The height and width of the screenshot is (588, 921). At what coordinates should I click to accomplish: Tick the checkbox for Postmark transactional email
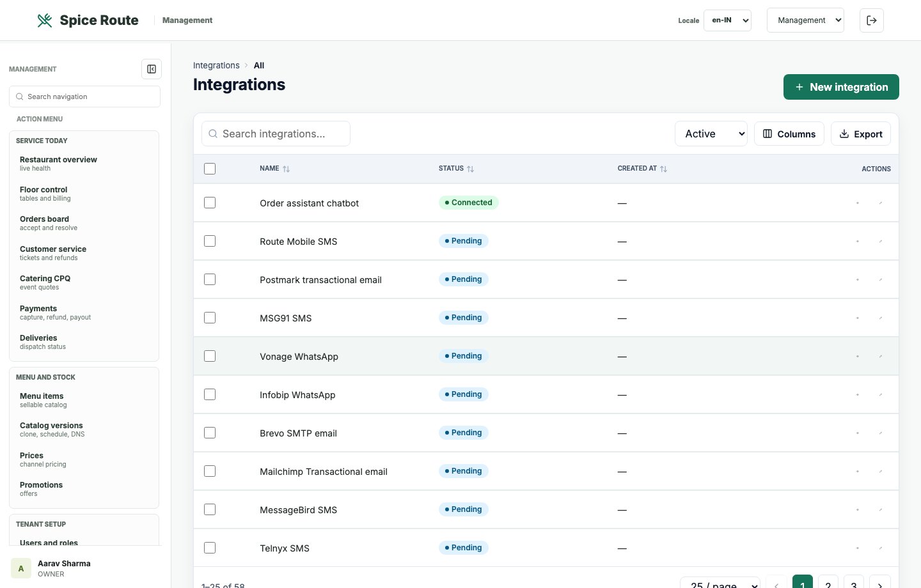click(210, 279)
